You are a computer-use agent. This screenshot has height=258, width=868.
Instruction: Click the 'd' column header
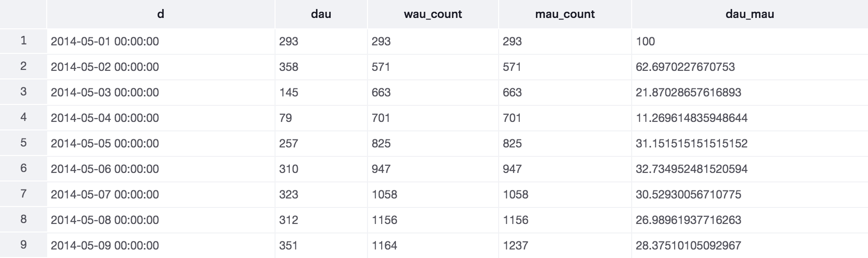pyautogui.click(x=160, y=14)
